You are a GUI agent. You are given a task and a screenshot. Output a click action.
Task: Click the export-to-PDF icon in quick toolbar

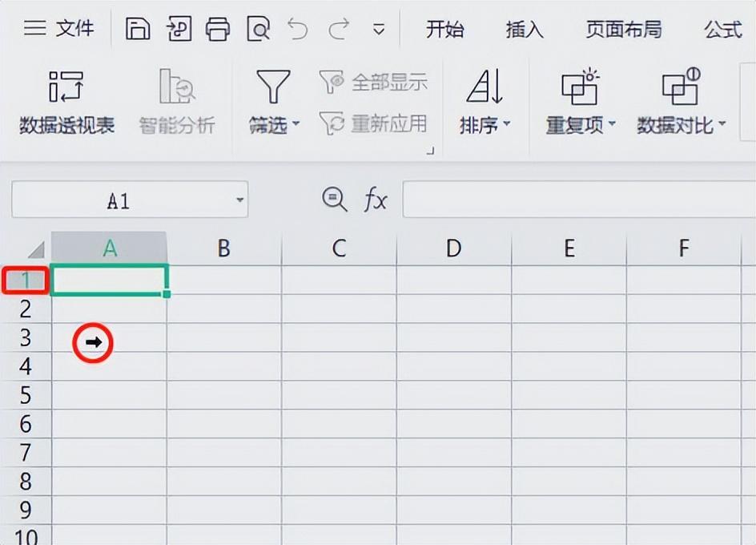point(179,29)
